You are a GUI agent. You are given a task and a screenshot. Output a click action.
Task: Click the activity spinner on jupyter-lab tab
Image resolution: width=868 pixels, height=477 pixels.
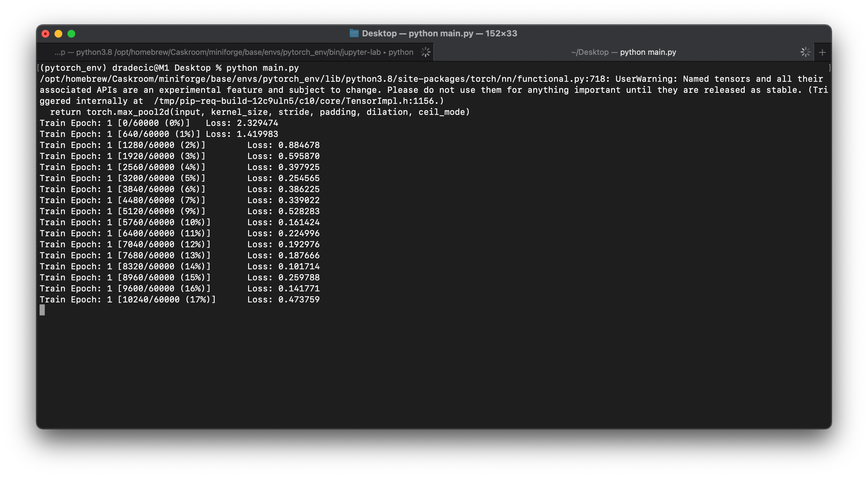click(426, 52)
